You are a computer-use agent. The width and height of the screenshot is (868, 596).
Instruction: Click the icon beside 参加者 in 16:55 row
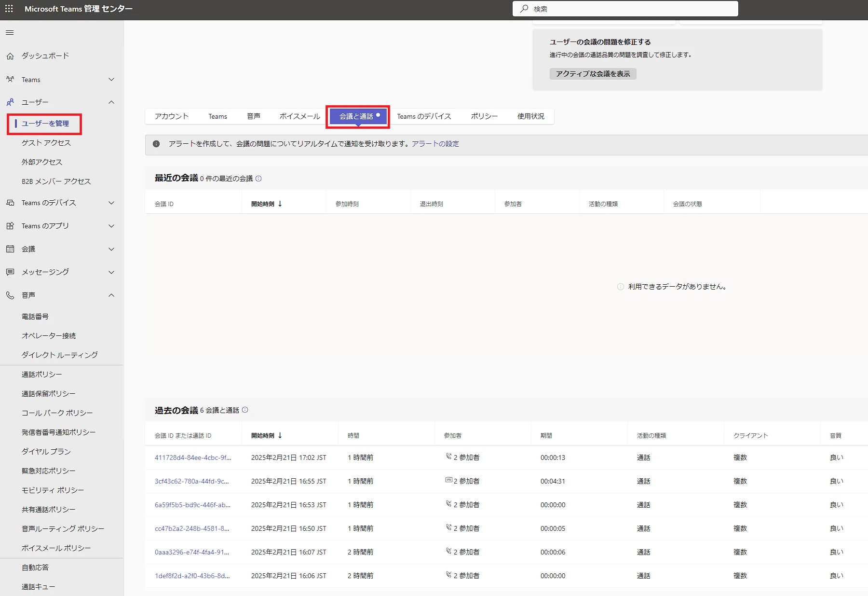[448, 480]
